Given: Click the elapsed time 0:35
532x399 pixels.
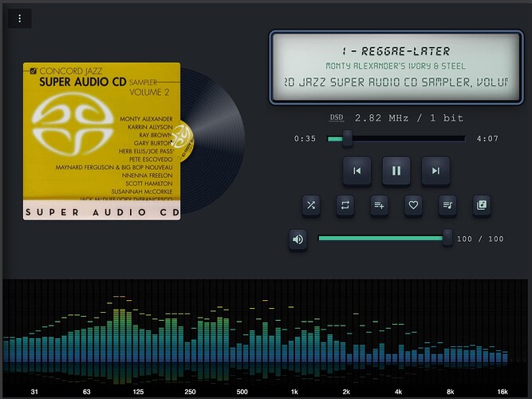Looking at the screenshot, I should pyautogui.click(x=305, y=139).
